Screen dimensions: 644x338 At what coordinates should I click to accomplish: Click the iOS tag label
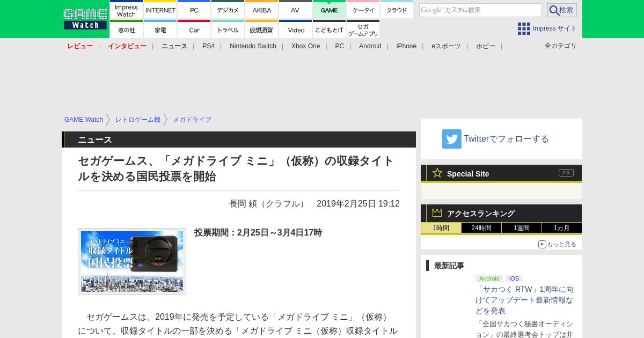click(x=514, y=278)
